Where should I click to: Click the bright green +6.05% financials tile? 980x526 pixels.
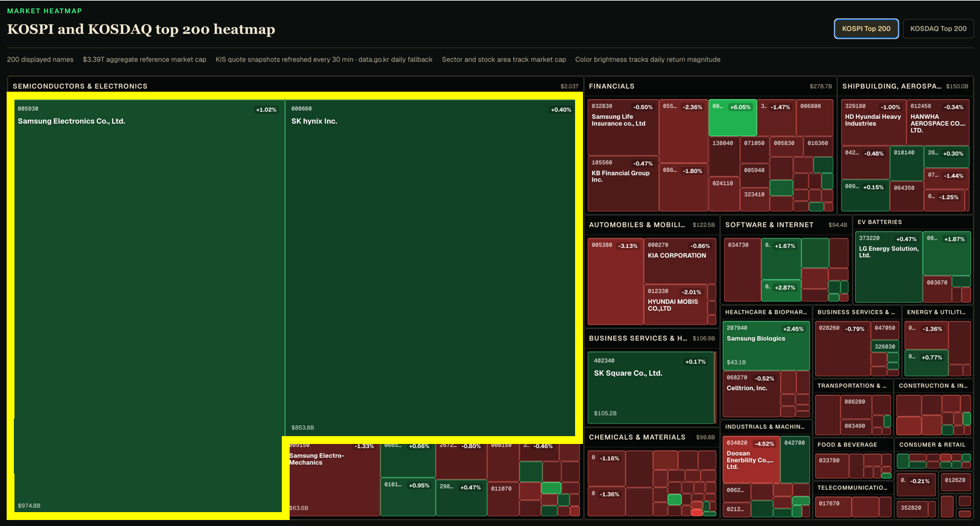[x=732, y=118]
